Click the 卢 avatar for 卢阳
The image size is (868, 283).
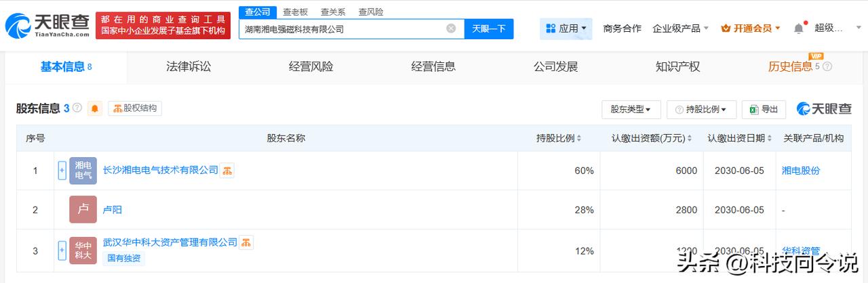83,209
